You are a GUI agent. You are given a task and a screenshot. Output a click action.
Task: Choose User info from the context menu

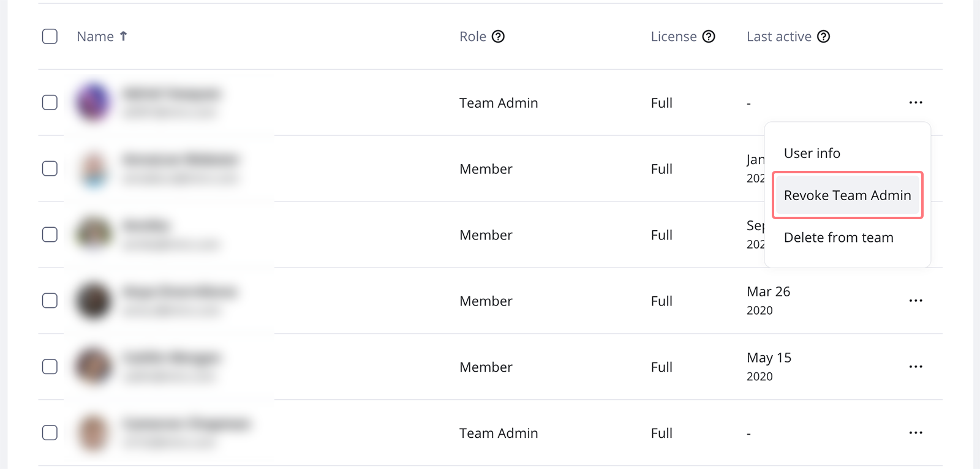pos(812,153)
